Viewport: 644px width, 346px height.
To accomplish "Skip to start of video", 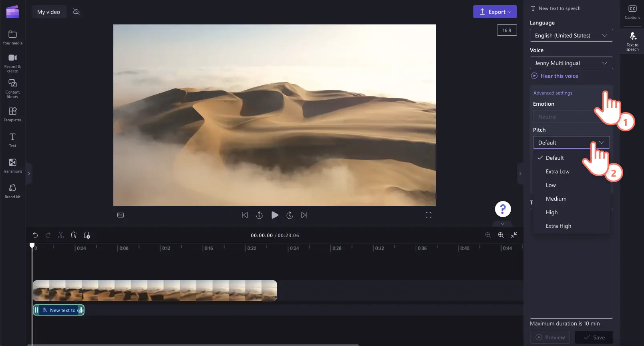I will (x=245, y=215).
